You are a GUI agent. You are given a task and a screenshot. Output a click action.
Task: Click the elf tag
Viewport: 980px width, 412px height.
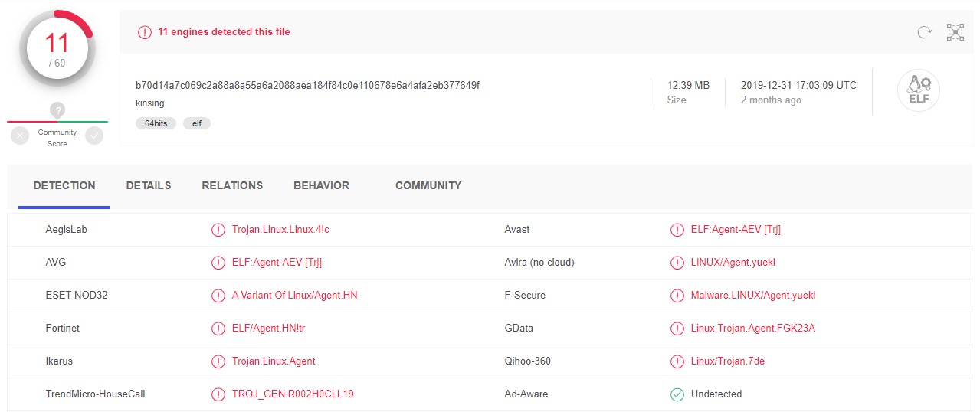pos(197,123)
